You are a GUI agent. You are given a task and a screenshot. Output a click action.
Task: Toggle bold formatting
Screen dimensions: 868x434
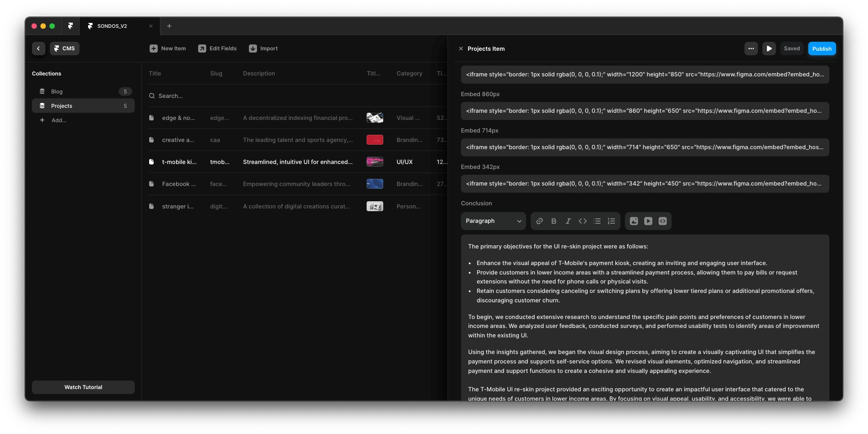click(x=554, y=221)
